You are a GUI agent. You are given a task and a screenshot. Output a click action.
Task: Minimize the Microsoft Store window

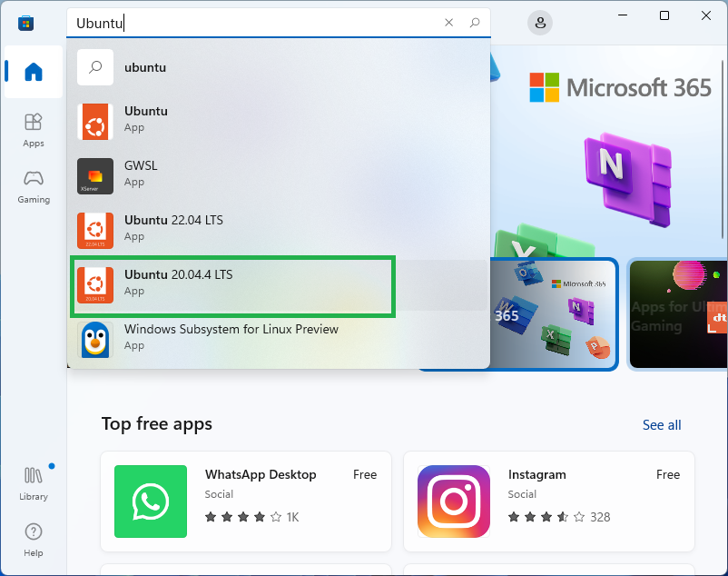point(623,15)
